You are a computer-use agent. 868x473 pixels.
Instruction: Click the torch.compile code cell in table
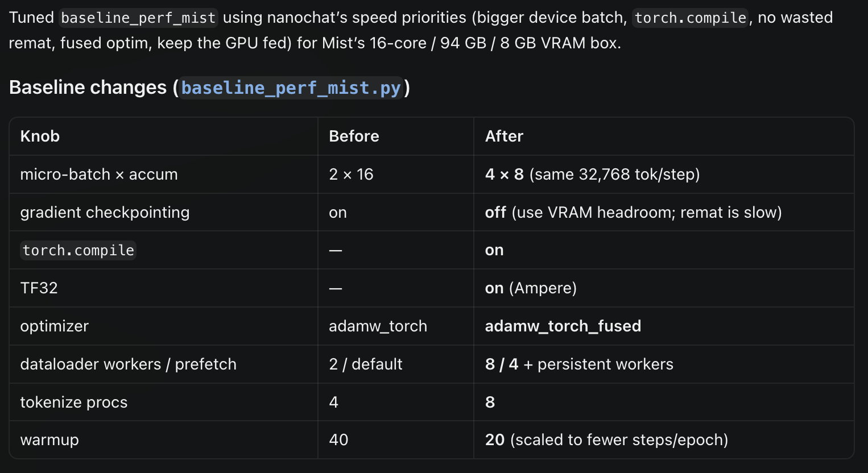tap(78, 250)
